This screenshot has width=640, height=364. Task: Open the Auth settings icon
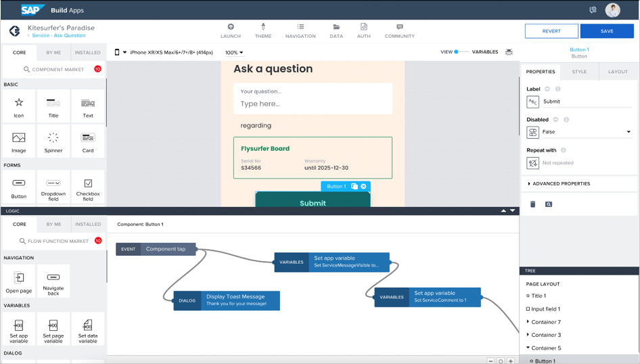click(363, 27)
